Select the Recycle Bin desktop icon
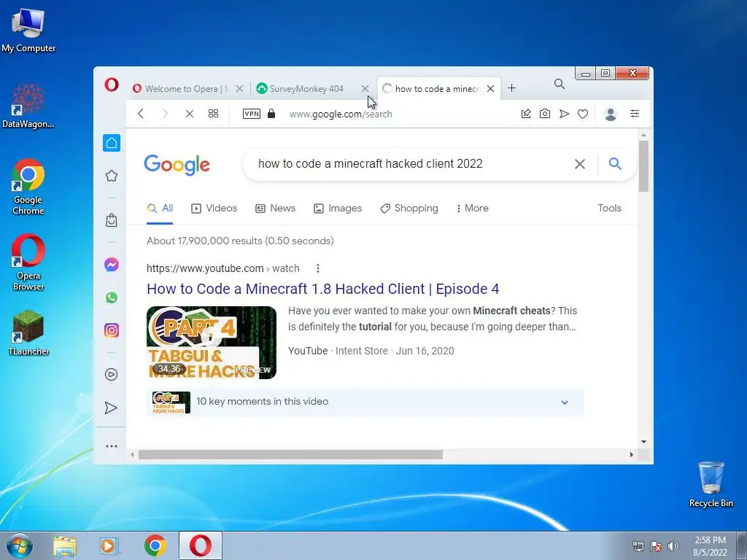This screenshot has width=747, height=560. (x=711, y=484)
